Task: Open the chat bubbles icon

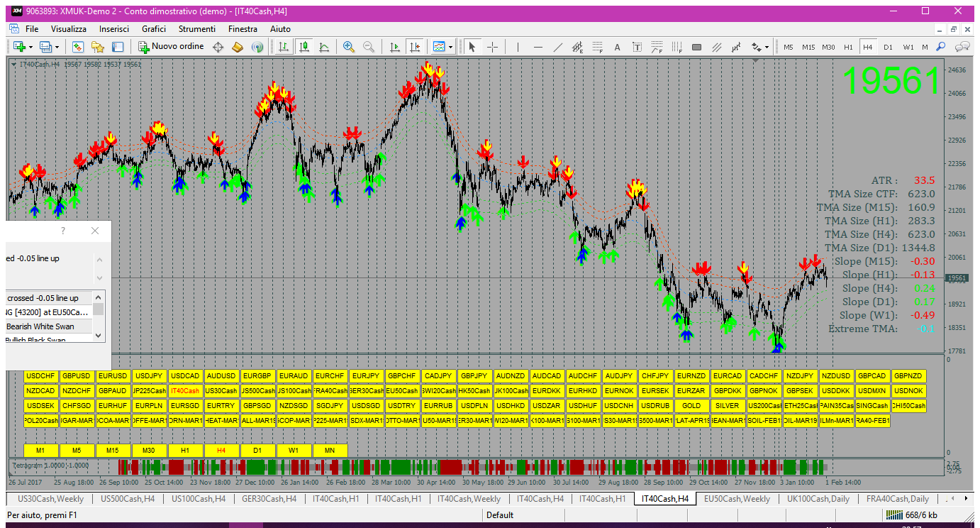Action: point(962,47)
